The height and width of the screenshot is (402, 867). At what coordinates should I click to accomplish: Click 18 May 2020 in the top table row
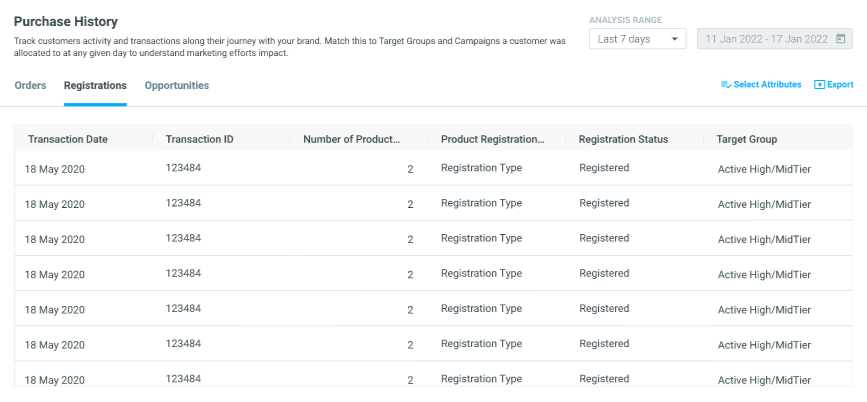(55, 169)
